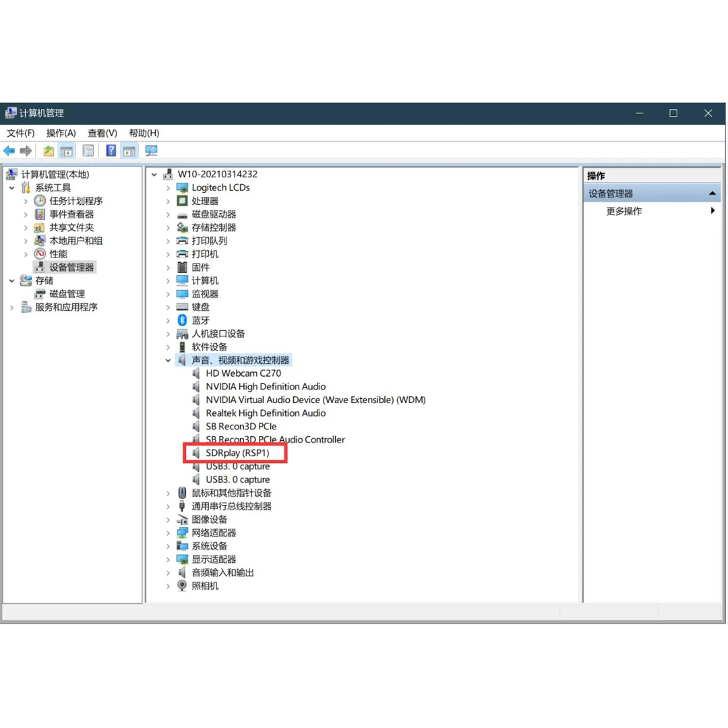Click the Up one level folder icon
728x728 pixels.
coord(49,151)
